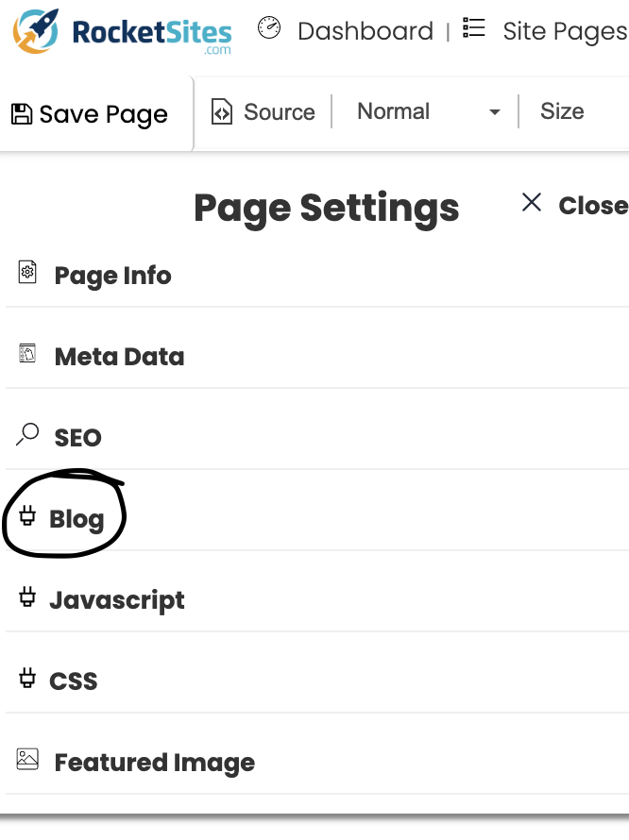The height and width of the screenshot is (840, 629).
Task: Click the RocketSites rocket logo icon
Action: tap(36, 30)
